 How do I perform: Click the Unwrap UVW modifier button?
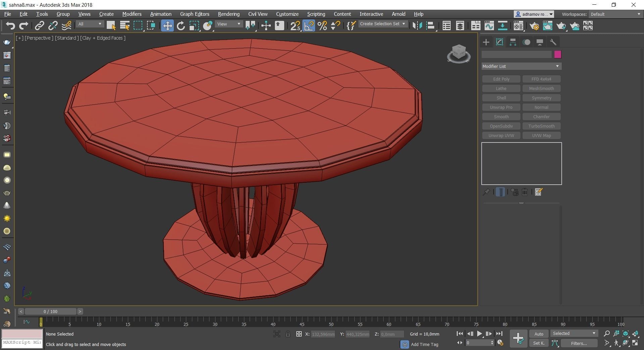501,135
